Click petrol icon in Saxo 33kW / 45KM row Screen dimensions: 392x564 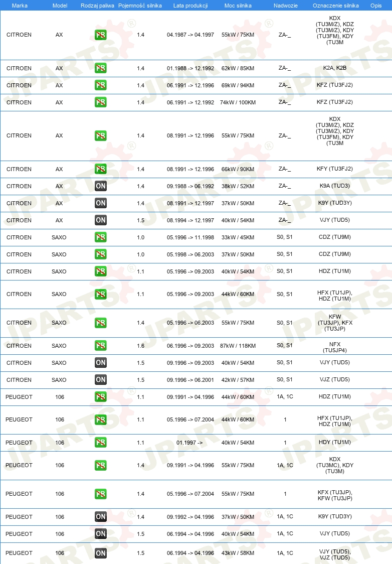click(x=101, y=237)
